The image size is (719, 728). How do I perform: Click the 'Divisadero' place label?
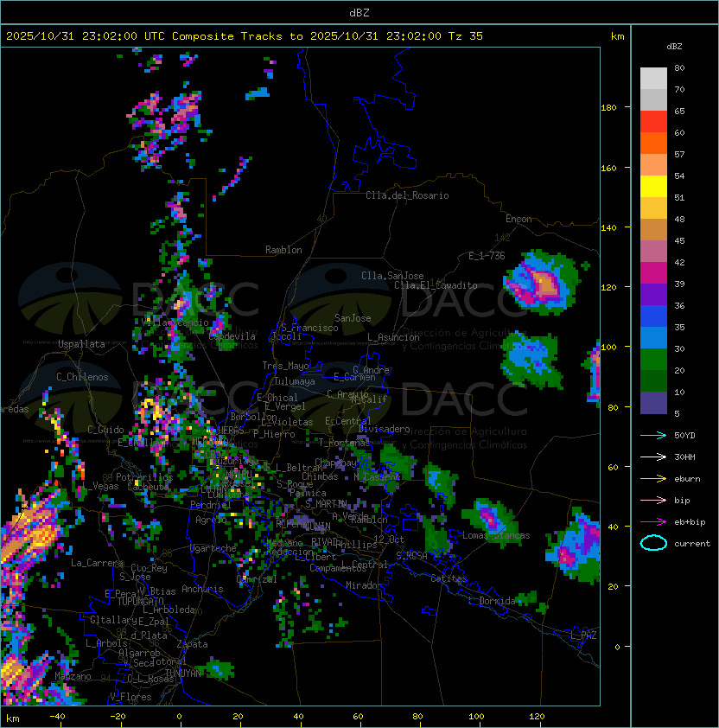(385, 429)
